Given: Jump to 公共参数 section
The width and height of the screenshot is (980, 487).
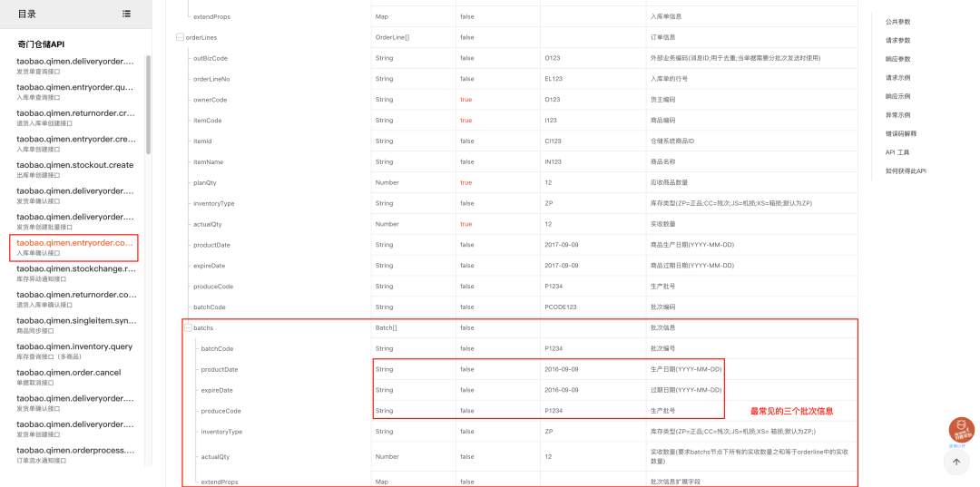Looking at the screenshot, I should click(x=897, y=22).
